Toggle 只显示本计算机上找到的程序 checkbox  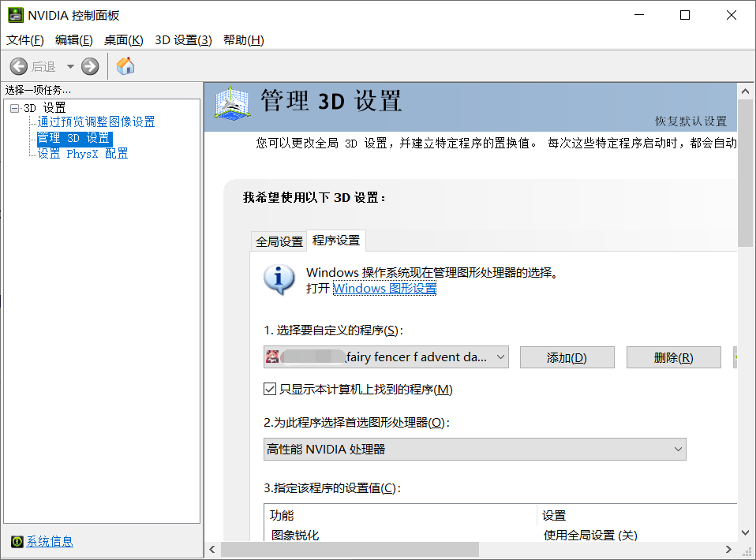(270, 389)
